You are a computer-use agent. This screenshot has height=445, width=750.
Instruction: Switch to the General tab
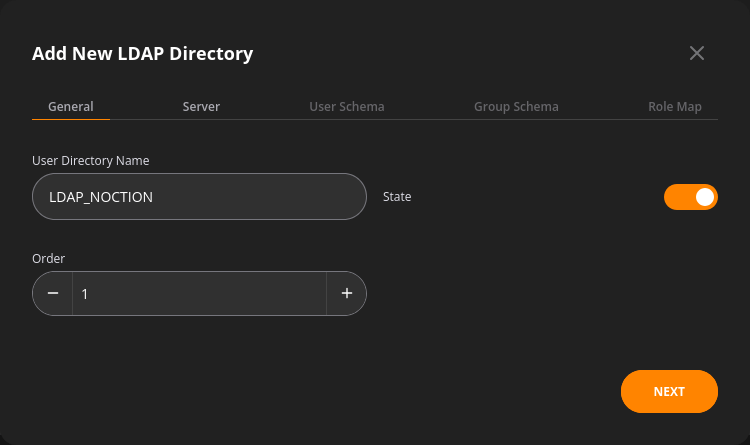tap(71, 106)
